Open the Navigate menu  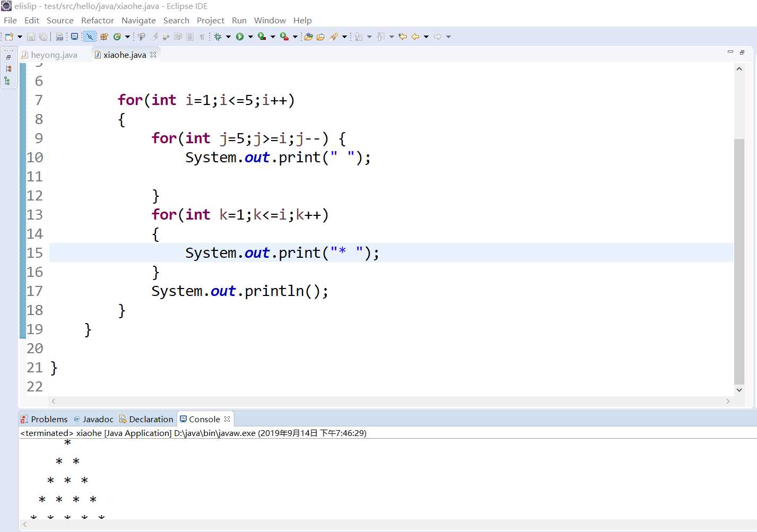pyautogui.click(x=138, y=20)
